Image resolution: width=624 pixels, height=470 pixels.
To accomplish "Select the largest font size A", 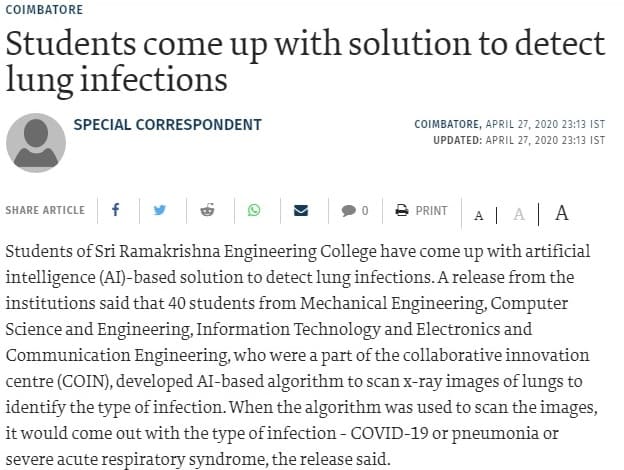I will 562,213.
